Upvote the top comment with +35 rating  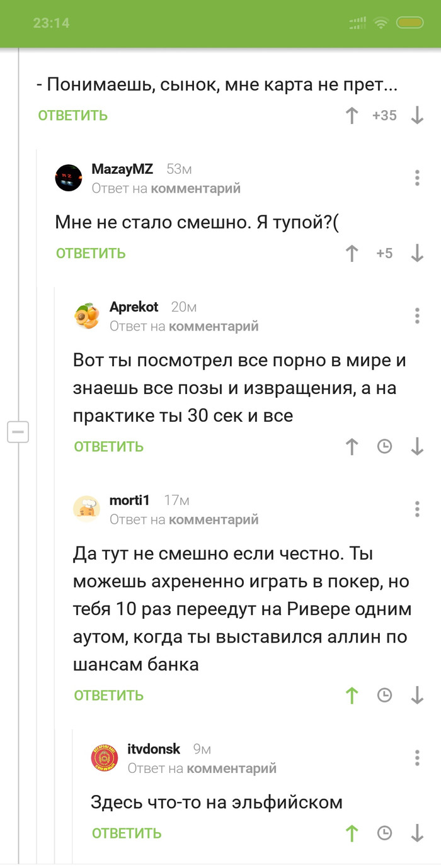pos(352,116)
